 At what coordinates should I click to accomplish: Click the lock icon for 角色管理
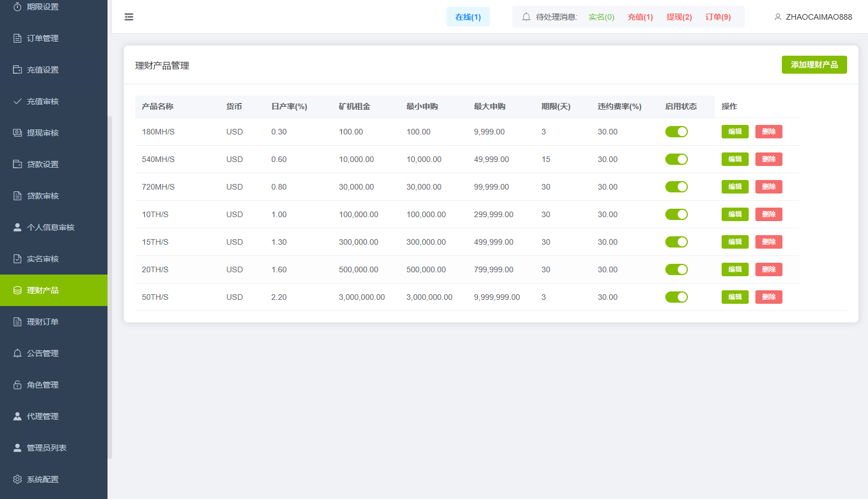[x=17, y=385]
